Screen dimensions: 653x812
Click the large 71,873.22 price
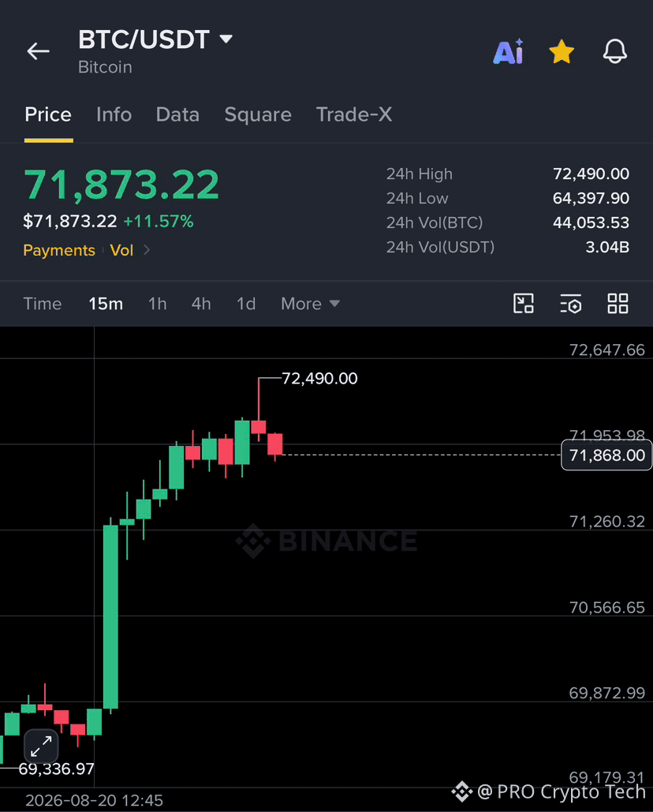[x=121, y=185]
